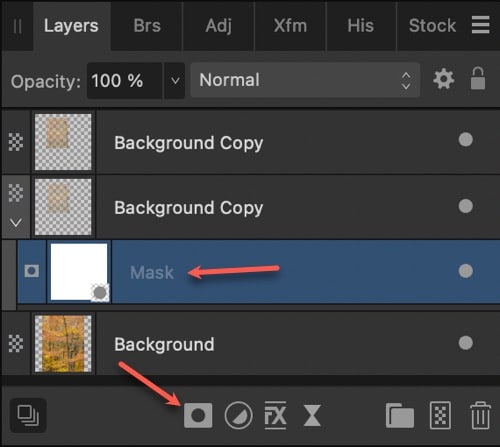Add a Live Filter hourglass icon
The height and width of the screenshot is (447, 500).
(312, 415)
